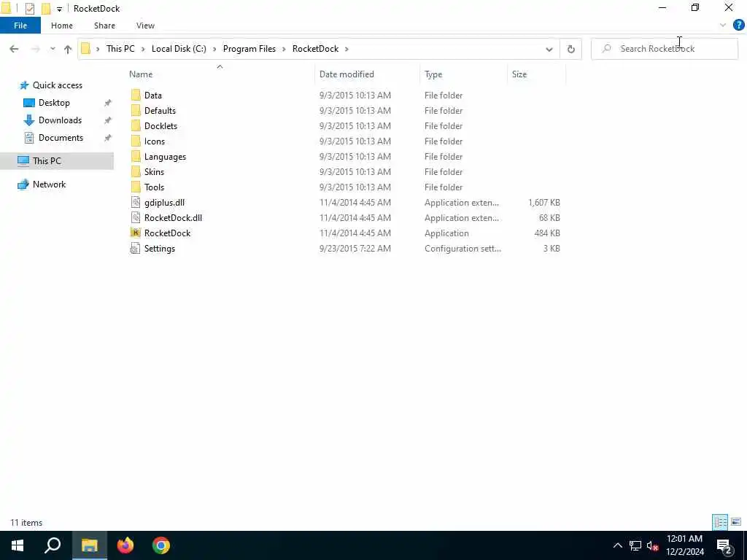The image size is (747, 560).
Task: Select the Languages folder icon
Action: point(136,157)
